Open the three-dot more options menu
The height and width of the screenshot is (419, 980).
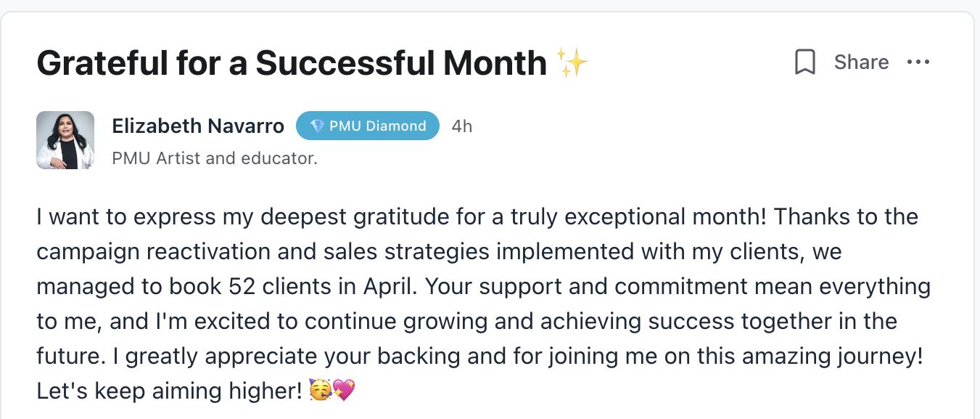point(918,62)
